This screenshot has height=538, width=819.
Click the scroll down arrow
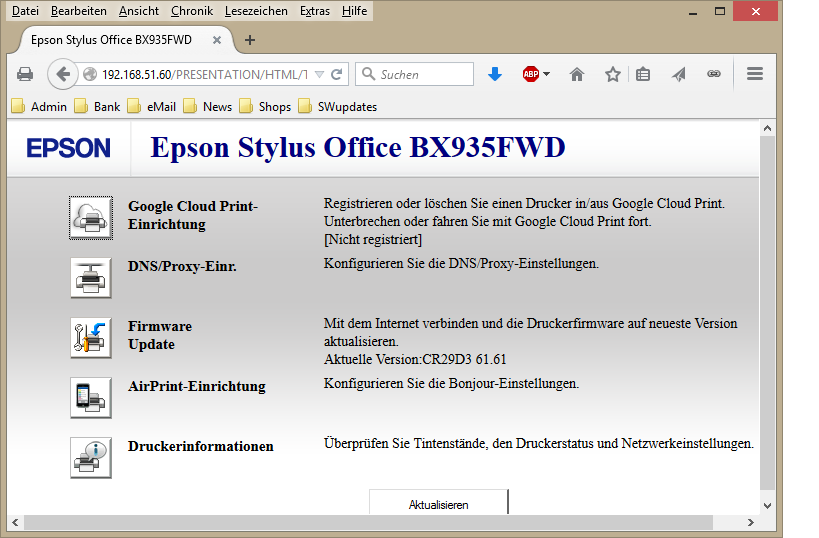pos(767,505)
